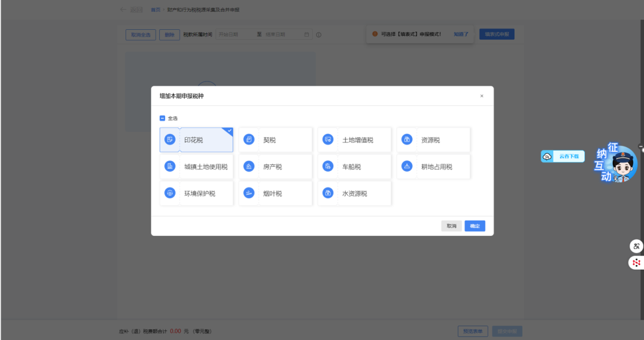Select the 水资源税 tax option
The image size is (644, 340).
[x=354, y=194]
